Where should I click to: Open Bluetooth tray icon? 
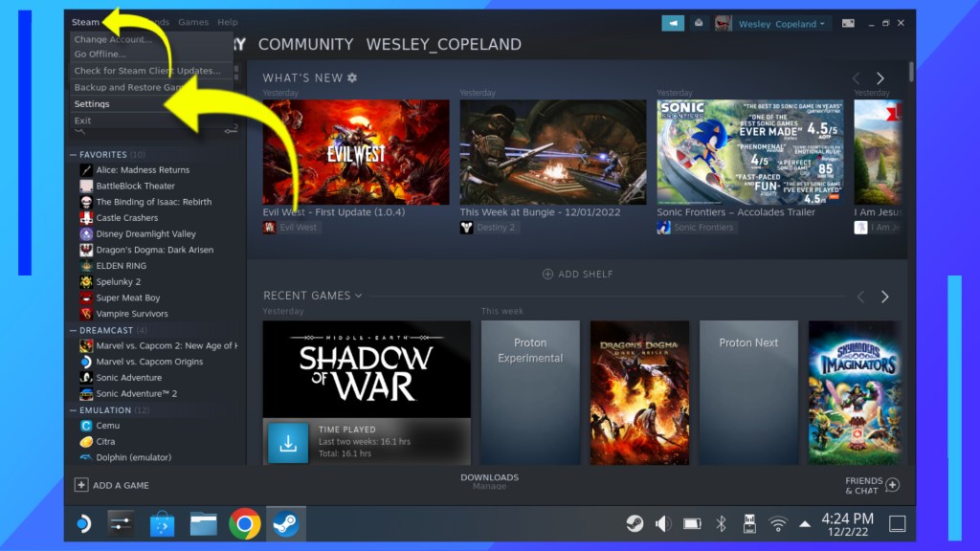tap(721, 523)
